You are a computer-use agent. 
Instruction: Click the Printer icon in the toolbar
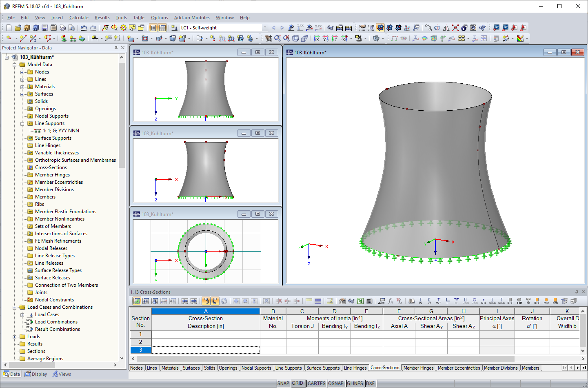(x=62, y=27)
